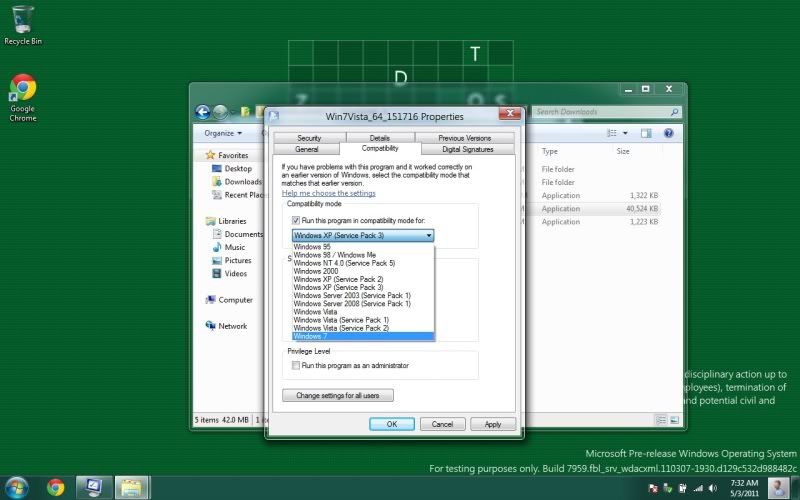Open the Music library
Image resolution: width=800 pixels, height=500 pixels.
(229, 247)
